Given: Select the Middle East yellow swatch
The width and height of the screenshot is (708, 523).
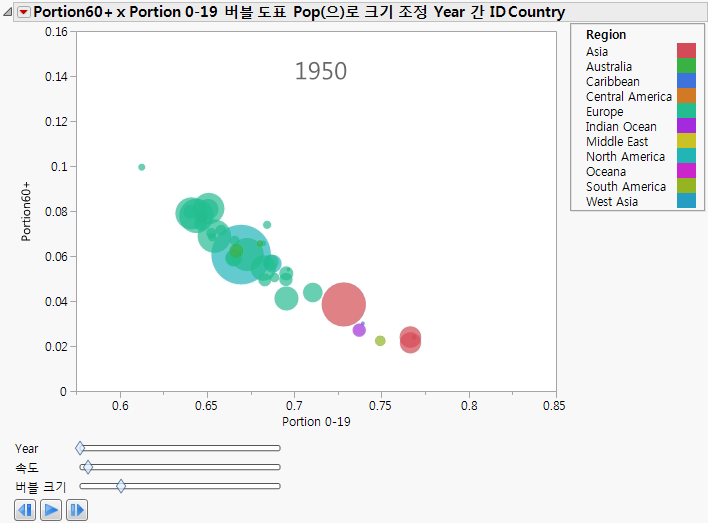Looking at the screenshot, I should pos(686,141).
